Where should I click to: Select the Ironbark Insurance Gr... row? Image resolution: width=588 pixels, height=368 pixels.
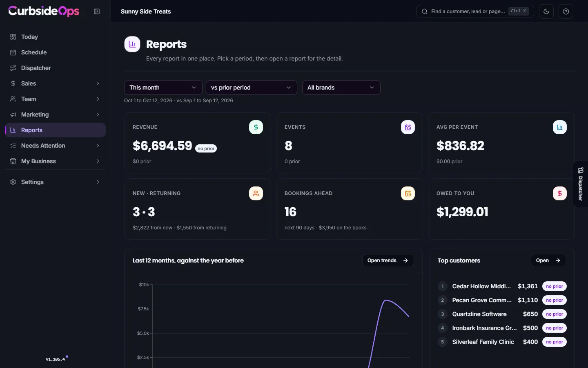(502, 328)
